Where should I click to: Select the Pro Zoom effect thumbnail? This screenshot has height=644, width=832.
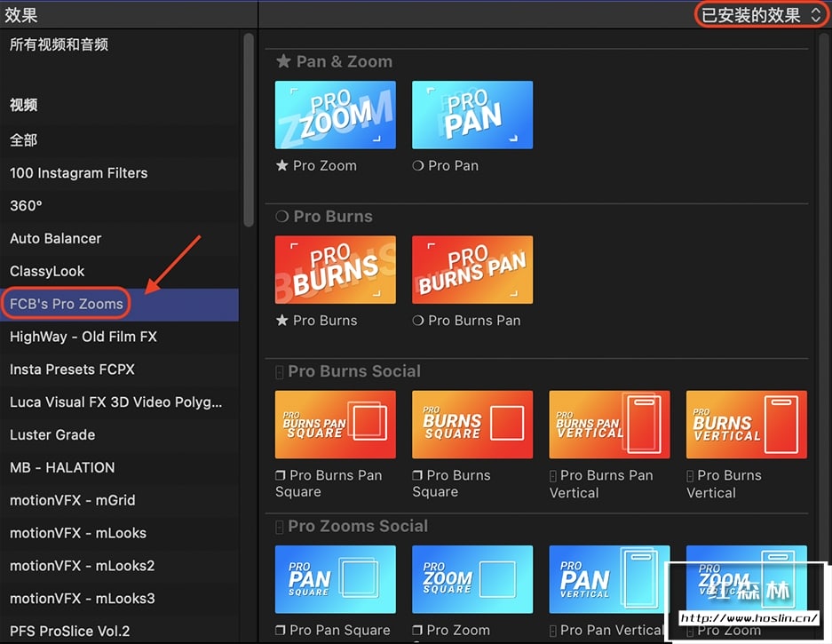tap(336, 115)
